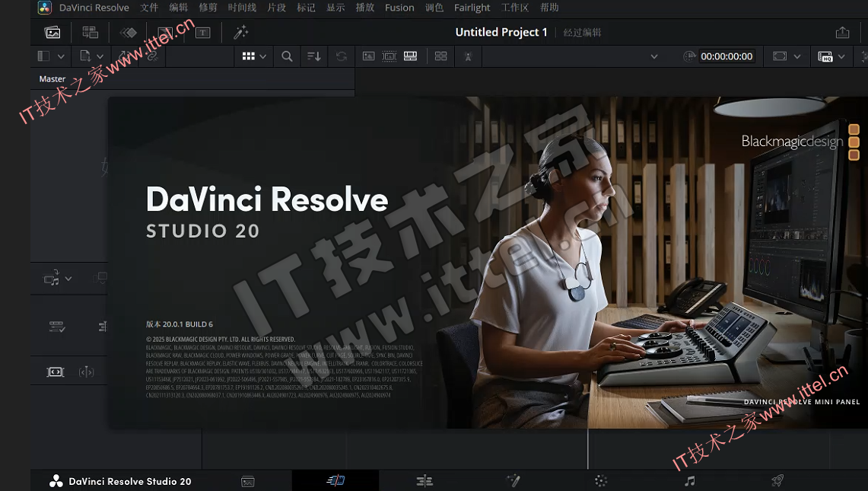868x491 pixels.
Task: Open the Effects magic wand icon
Action: (241, 33)
